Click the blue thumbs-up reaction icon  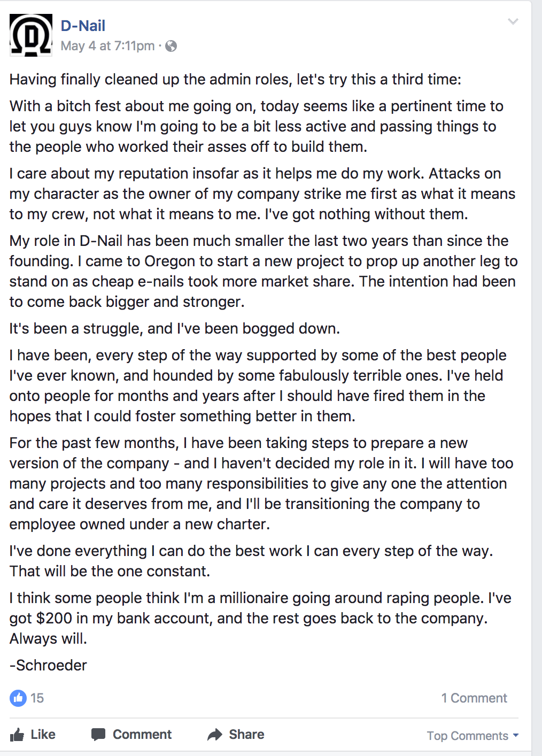18,698
